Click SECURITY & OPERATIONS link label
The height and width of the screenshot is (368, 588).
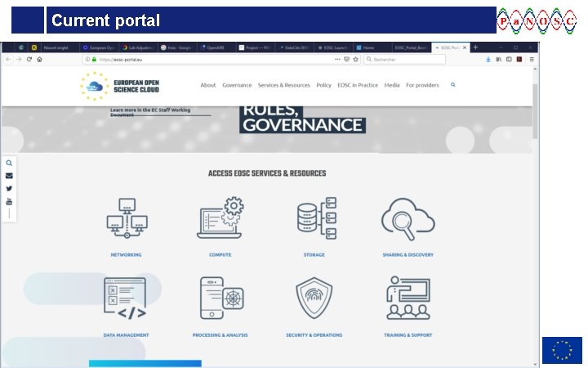[314, 335]
